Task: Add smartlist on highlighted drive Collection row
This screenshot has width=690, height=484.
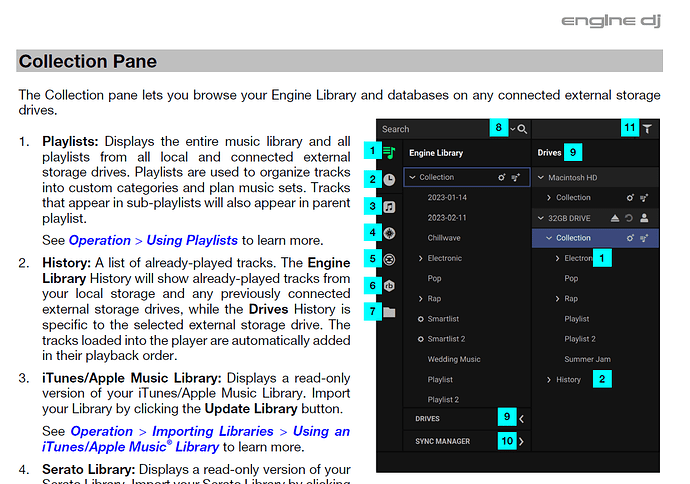Action: 630,238
